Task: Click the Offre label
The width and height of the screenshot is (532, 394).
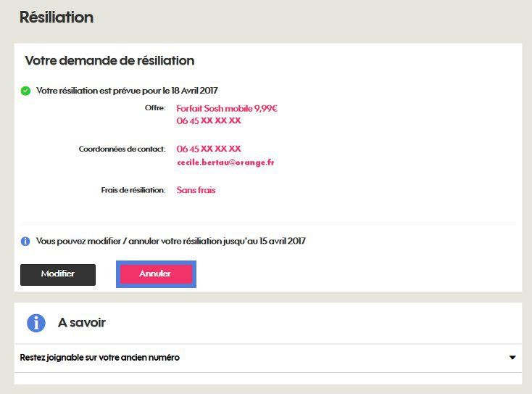Action: (155, 108)
